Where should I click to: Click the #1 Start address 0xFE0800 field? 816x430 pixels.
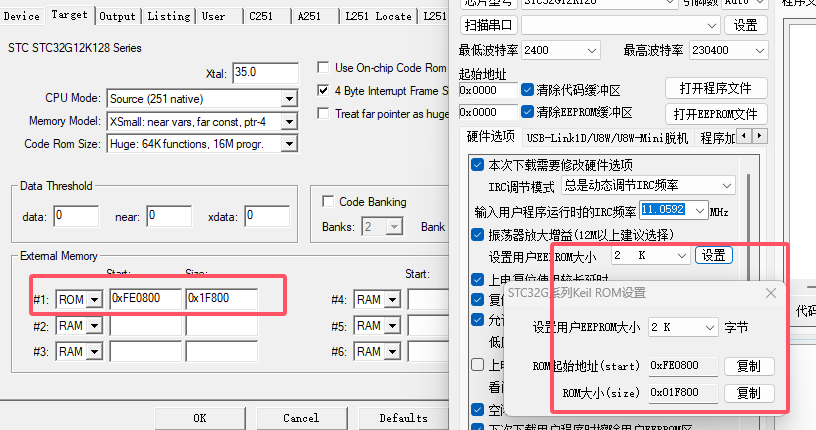coord(146,299)
